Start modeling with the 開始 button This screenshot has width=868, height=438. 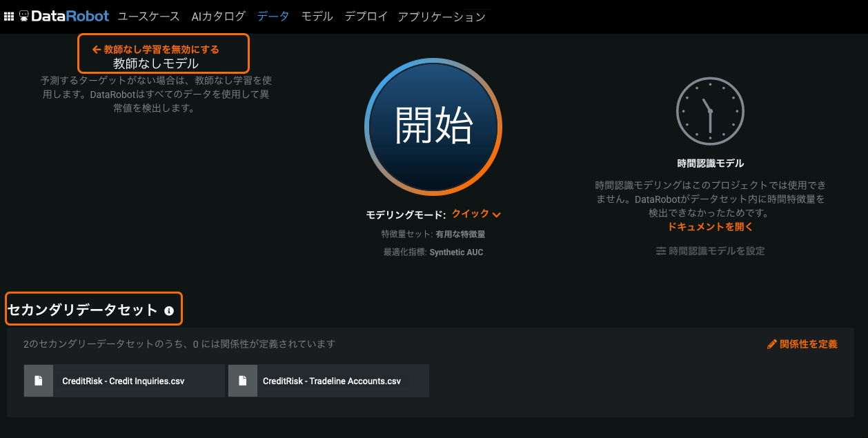[433, 127]
